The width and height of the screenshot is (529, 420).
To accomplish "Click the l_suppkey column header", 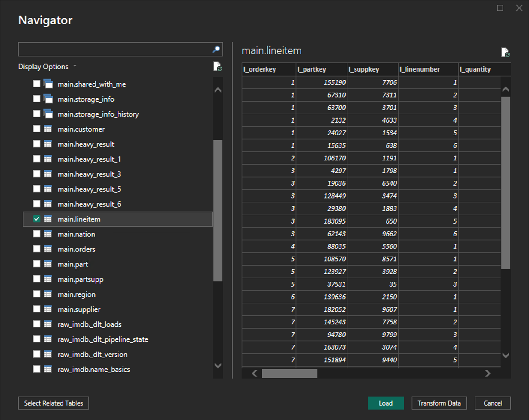I will click(x=373, y=69).
